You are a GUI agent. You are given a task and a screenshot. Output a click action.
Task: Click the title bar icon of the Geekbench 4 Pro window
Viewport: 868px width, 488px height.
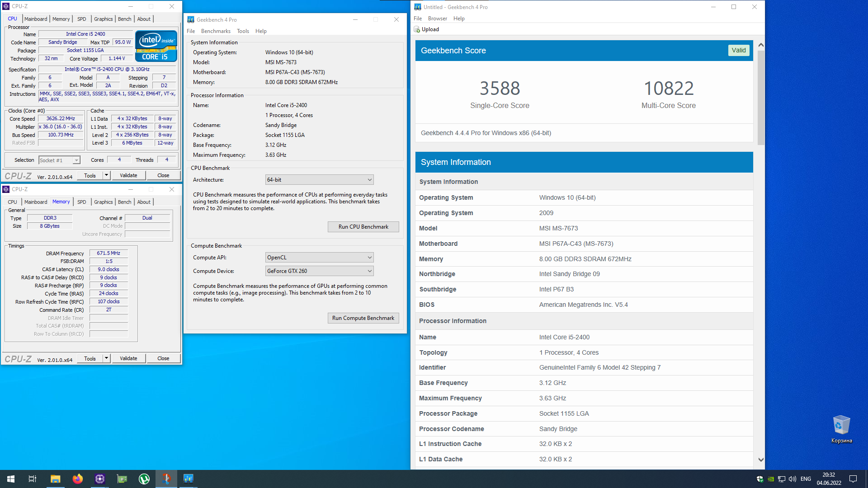point(191,19)
